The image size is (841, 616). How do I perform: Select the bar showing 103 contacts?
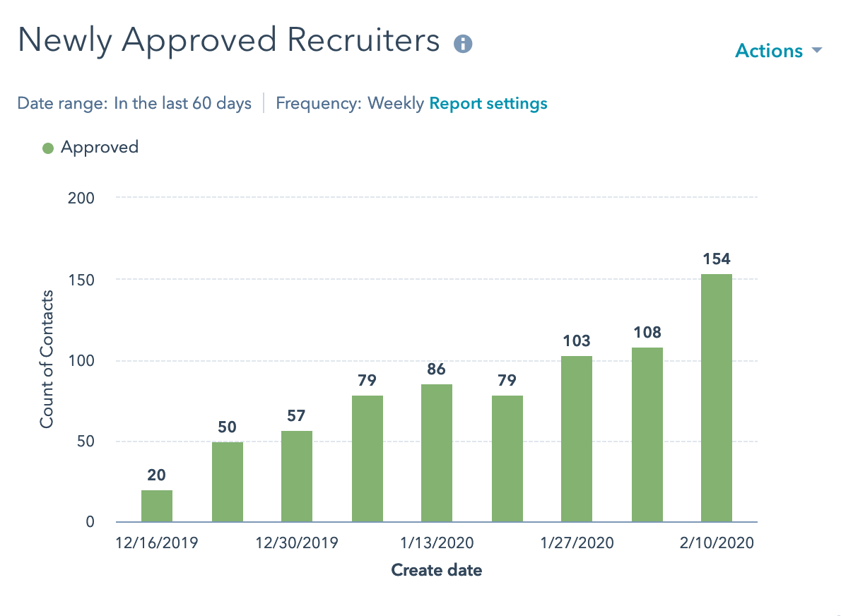(x=577, y=439)
